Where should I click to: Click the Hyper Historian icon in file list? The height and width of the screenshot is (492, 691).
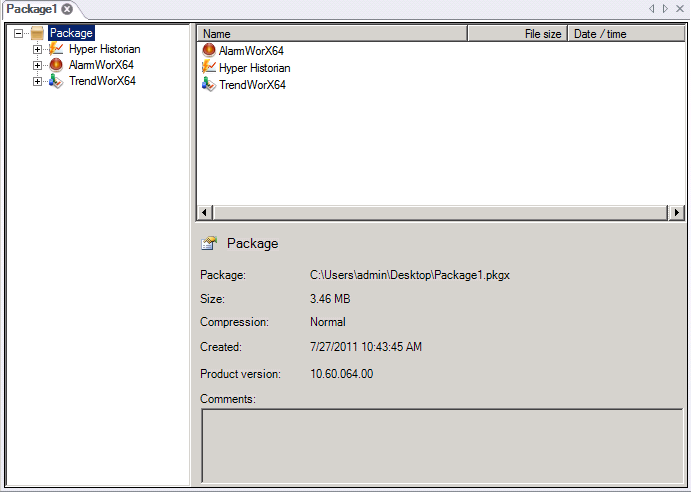(x=208, y=67)
